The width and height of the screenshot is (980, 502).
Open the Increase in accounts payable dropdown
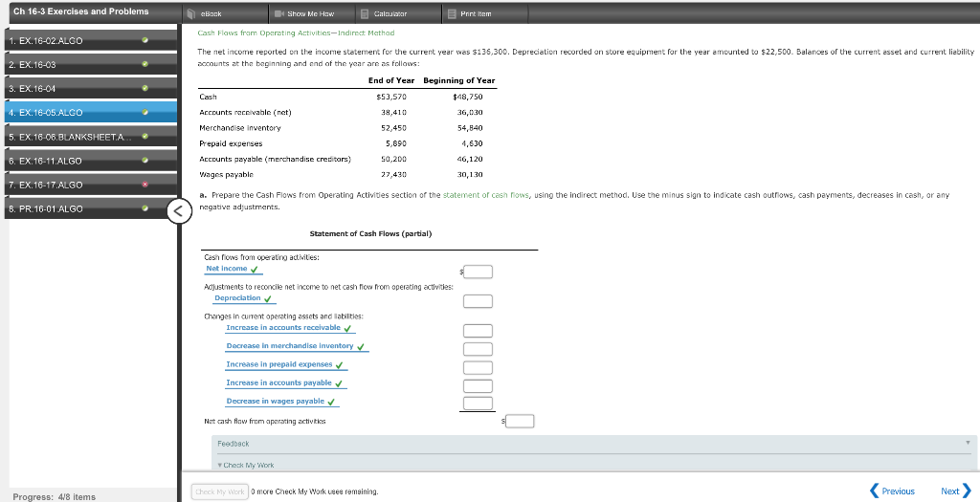point(285,383)
